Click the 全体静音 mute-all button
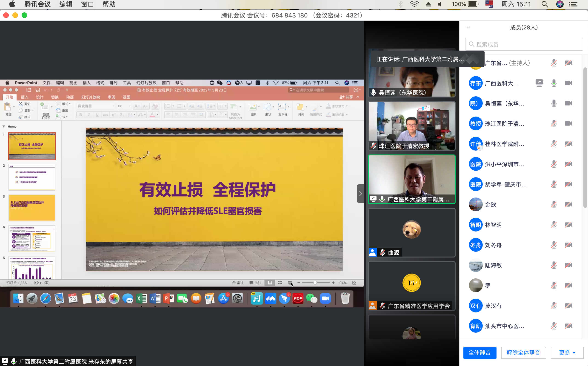This screenshot has height=366, width=588. [x=480, y=353]
